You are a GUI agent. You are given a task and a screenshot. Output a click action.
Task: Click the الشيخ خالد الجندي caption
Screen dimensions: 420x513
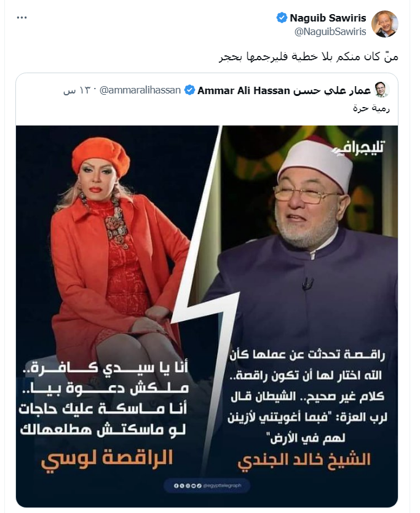coord(304,459)
